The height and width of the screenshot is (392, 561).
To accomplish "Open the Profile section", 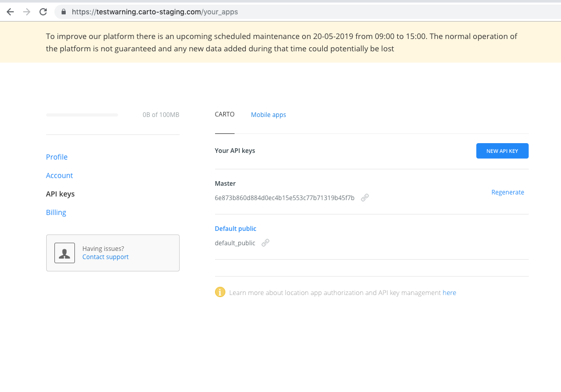I will pos(57,157).
